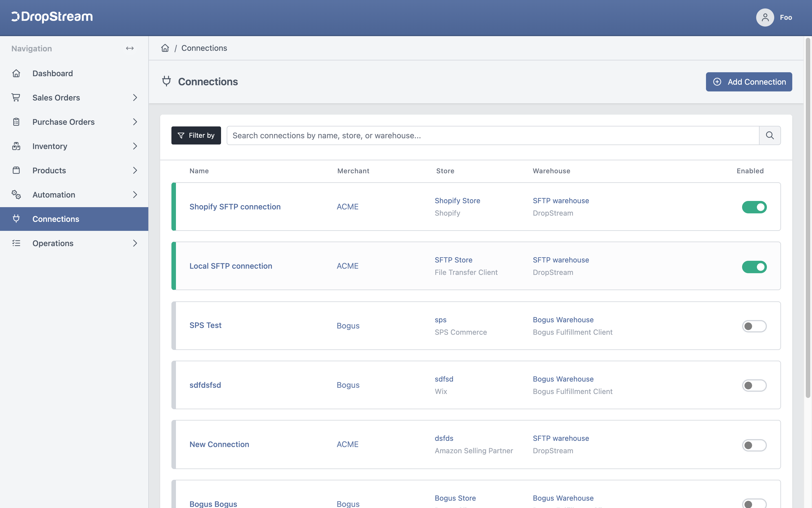Expand the Purchase Orders chevron

click(x=135, y=122)
